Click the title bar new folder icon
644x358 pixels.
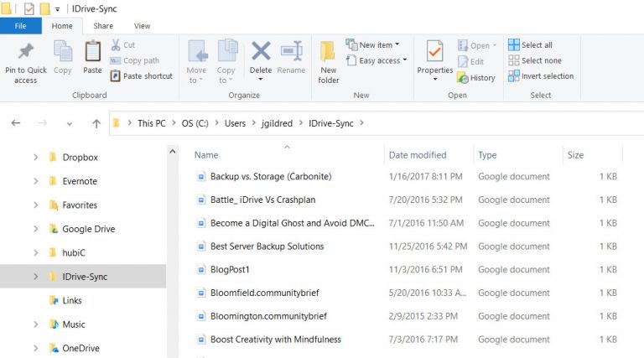click(x=44, y=8)
